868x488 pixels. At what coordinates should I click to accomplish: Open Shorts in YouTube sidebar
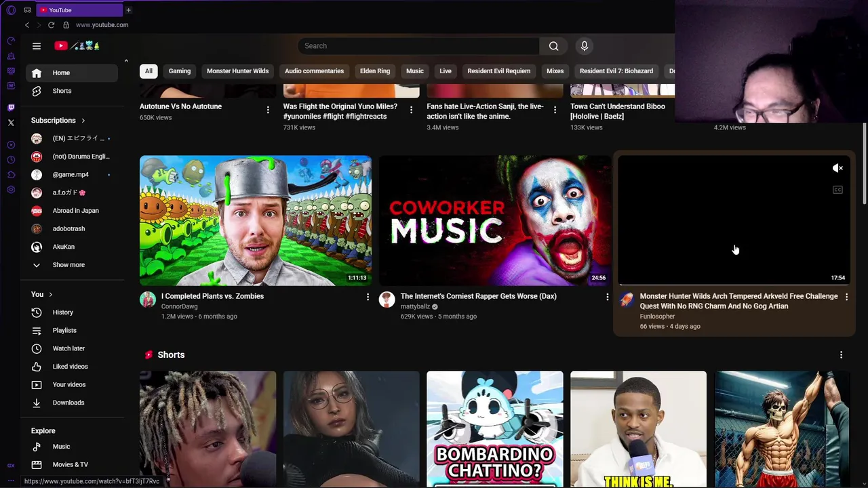[72, 91]
